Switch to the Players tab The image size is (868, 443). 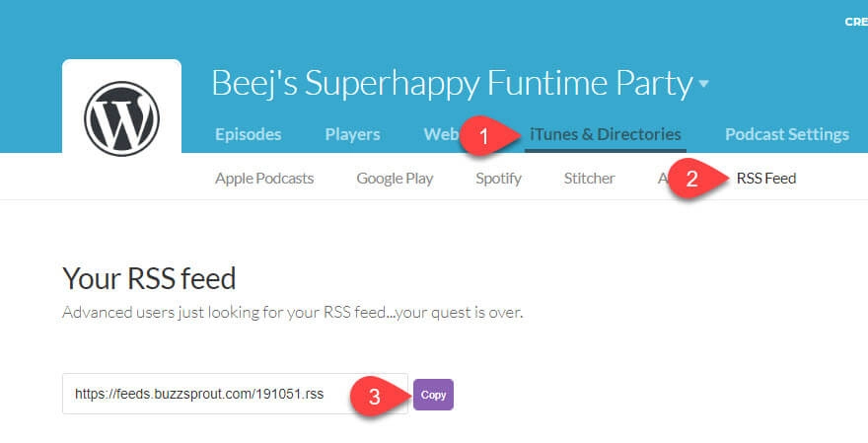coord(352,134)
